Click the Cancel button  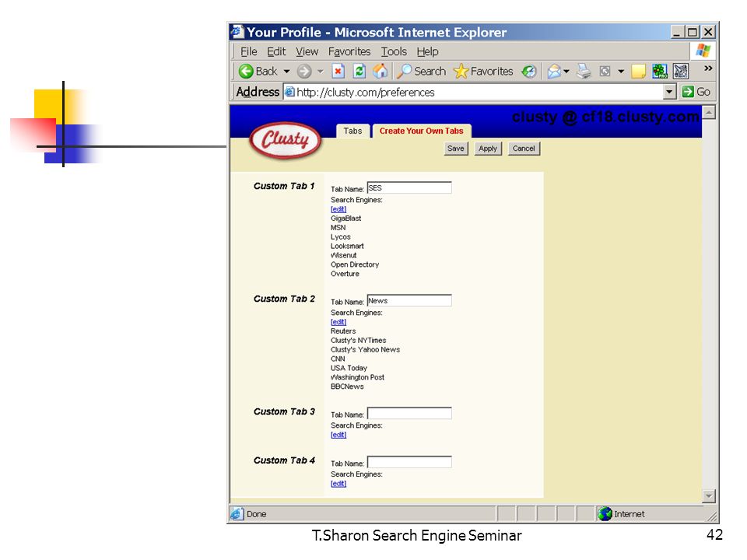pyautogui.click(x=524, y=149)
